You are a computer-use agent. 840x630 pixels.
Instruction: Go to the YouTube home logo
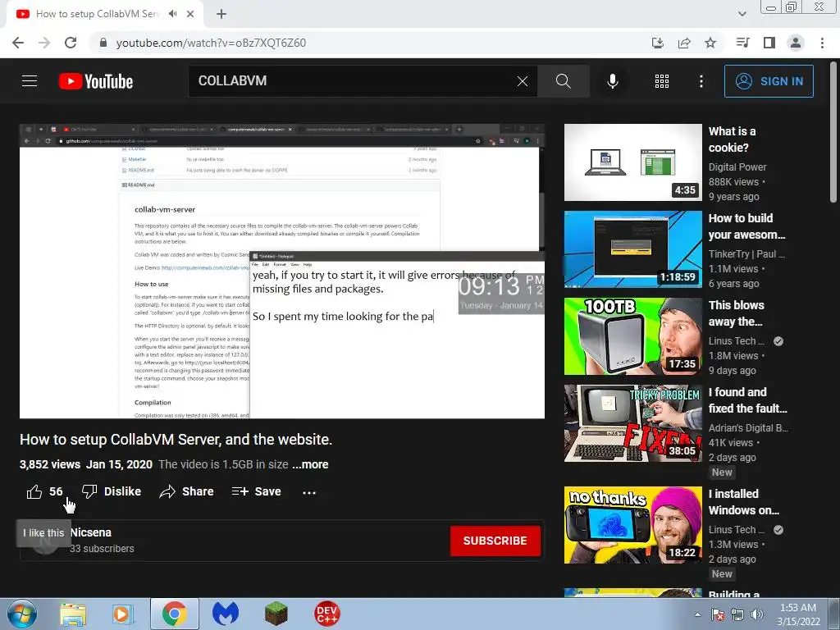[x=96, y=81]
